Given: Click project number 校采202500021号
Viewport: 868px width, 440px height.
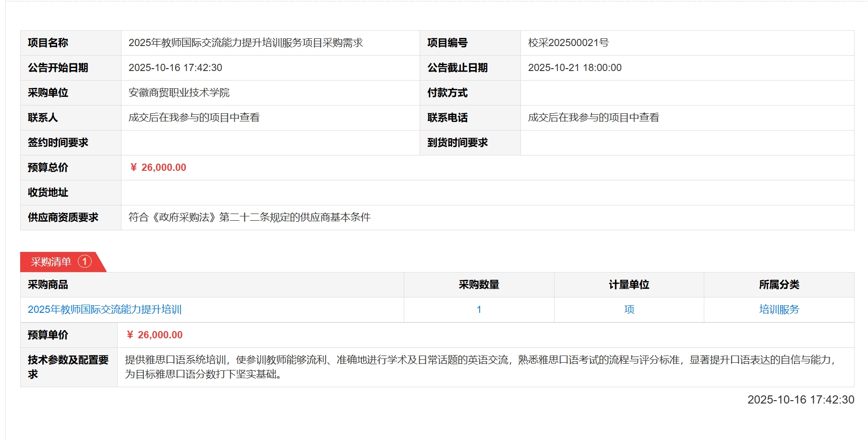Looking at the screenshot, I should click(x=568, y=43).
